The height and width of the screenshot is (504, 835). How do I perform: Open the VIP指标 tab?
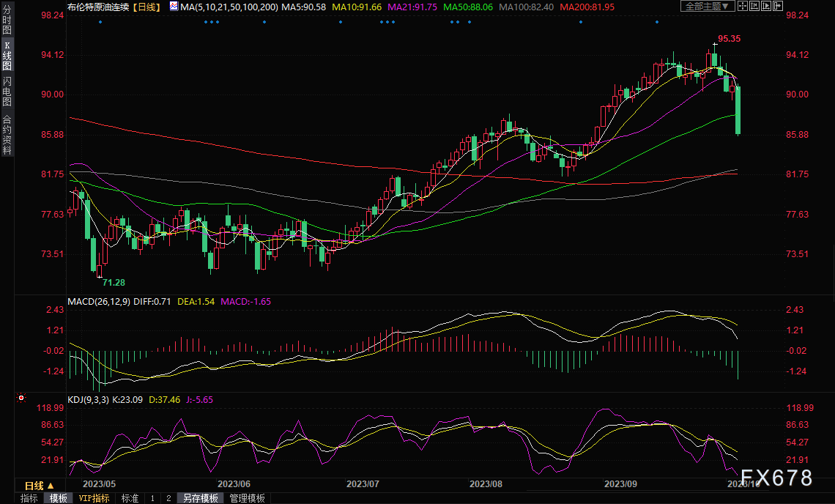tap(94, 498)
